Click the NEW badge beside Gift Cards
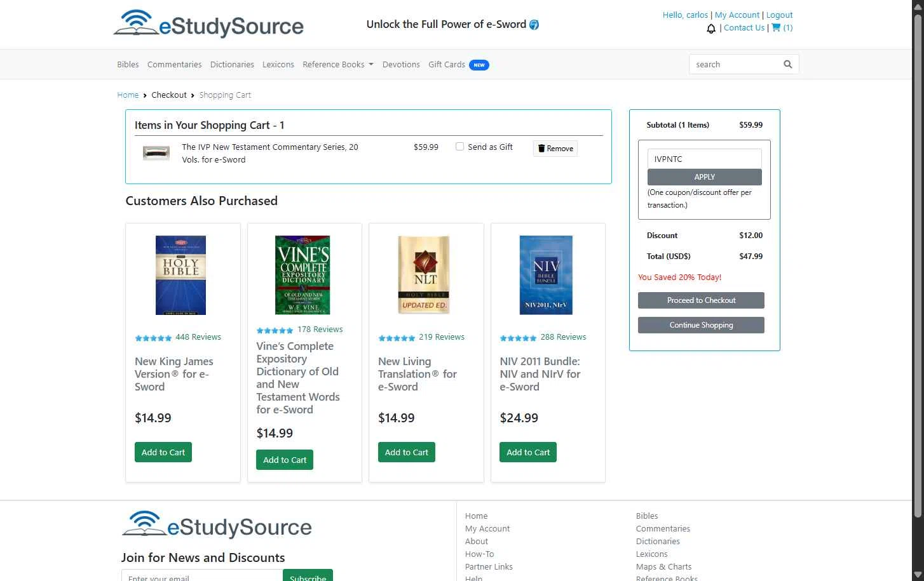924x581 pixels. (x=479, y=65)
